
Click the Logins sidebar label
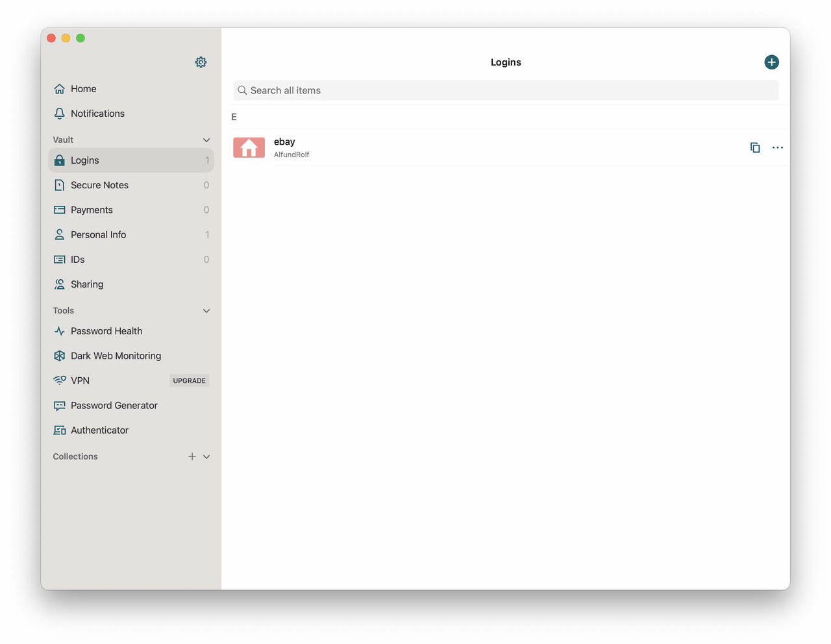pos(85,160)
